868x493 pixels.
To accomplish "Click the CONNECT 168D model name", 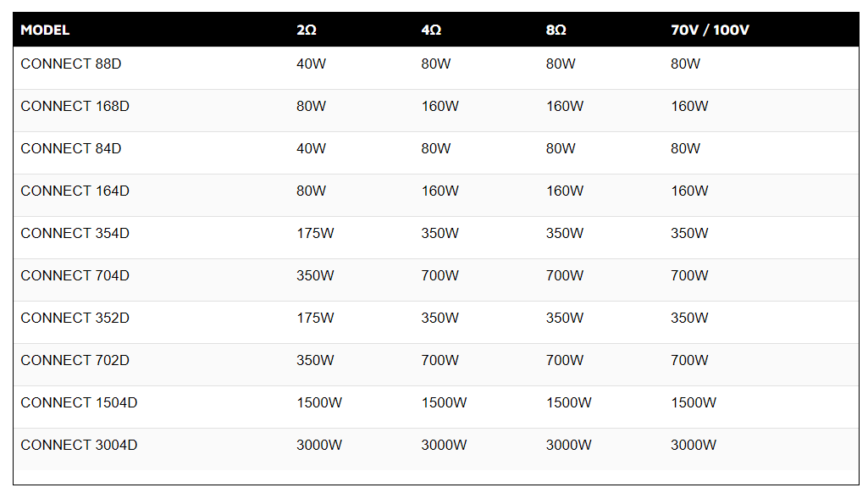I will (75, 107).
